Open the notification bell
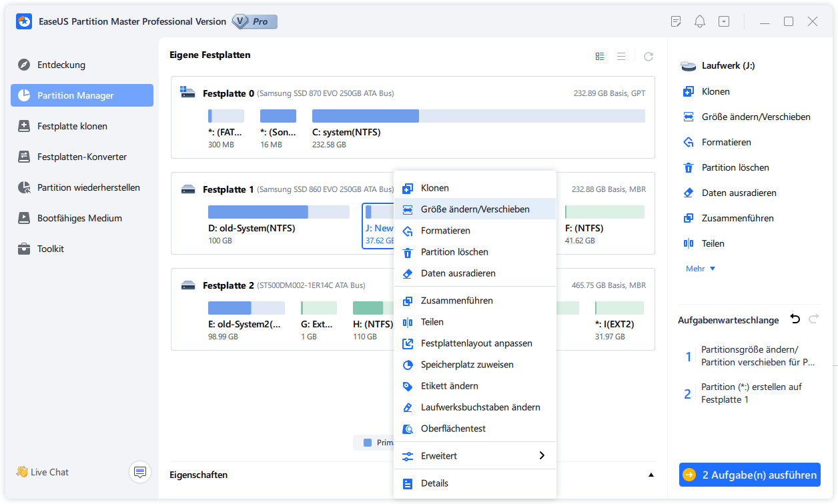Viewport: 838px width, 504px height. click(x=700, y=21)
